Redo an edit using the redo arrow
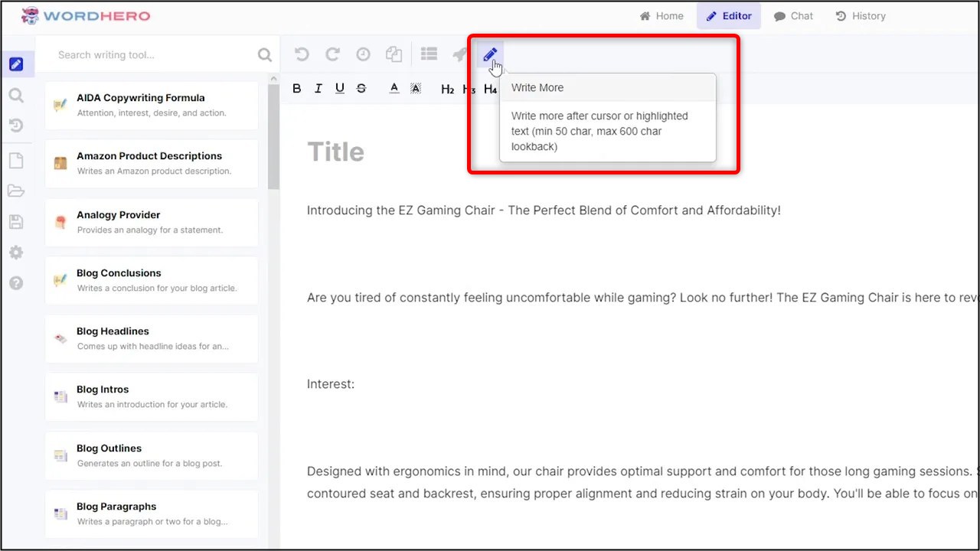Image resolution: width=980 pixels, height=551 pixels. click(x=332, y=54)
